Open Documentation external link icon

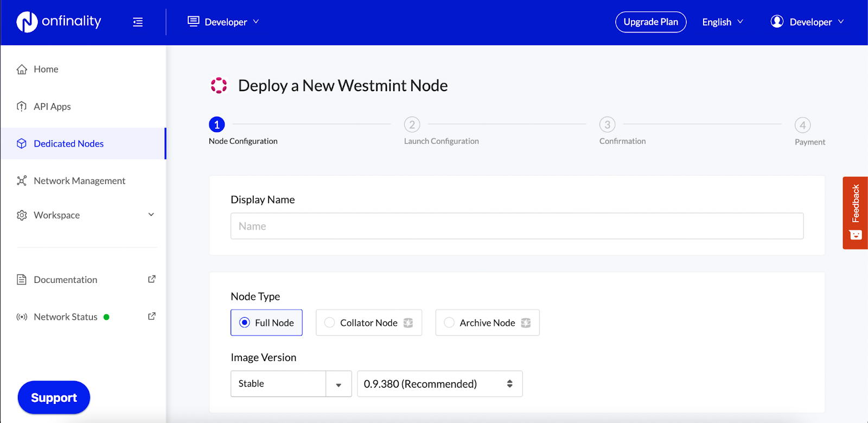tap(152, 279)
